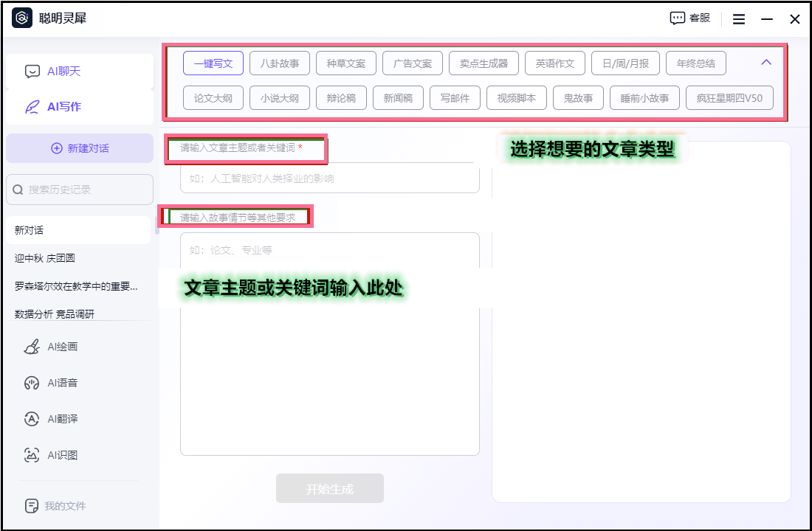Collapse the article type list chevron
The image size is (812, 531).
pyautogui.click(x=766, y=63)
